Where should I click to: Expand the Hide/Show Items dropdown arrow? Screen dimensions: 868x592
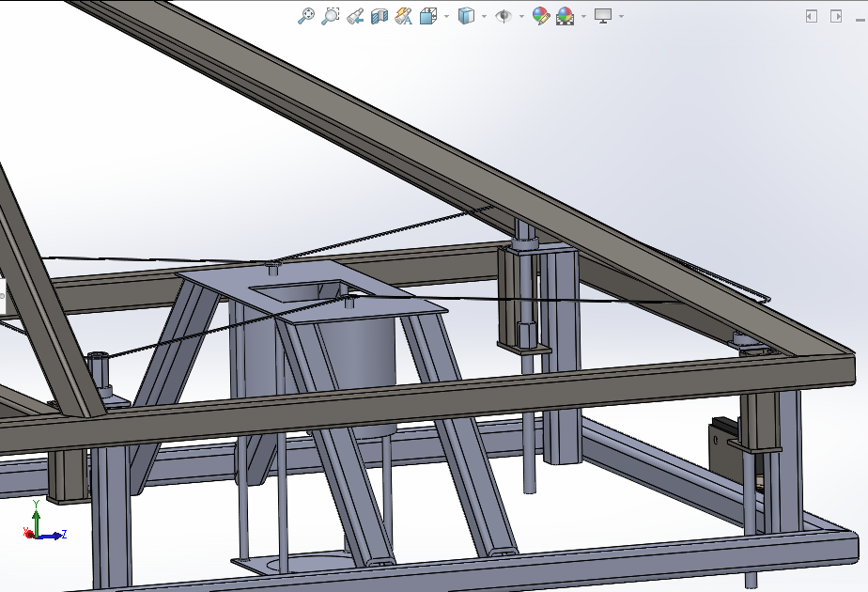click(x=521, y=17)
